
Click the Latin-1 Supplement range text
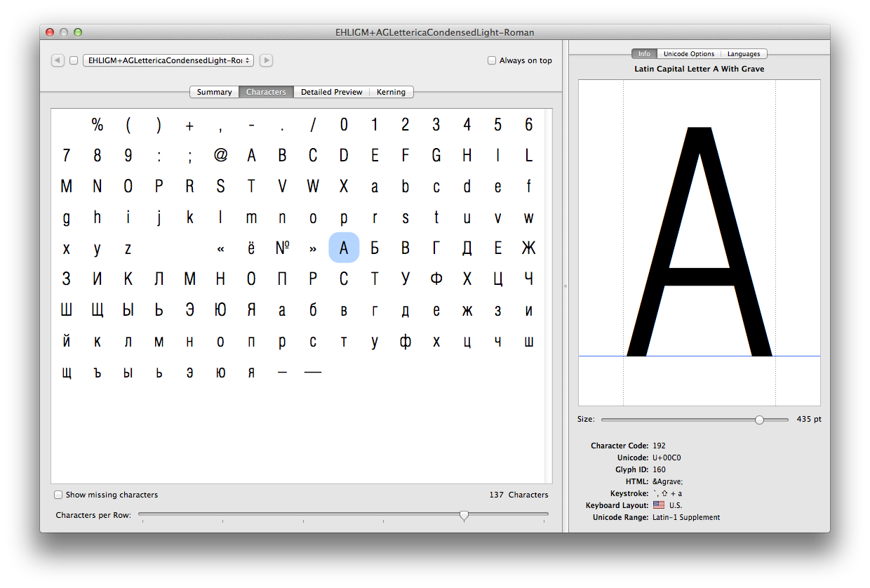686,517
